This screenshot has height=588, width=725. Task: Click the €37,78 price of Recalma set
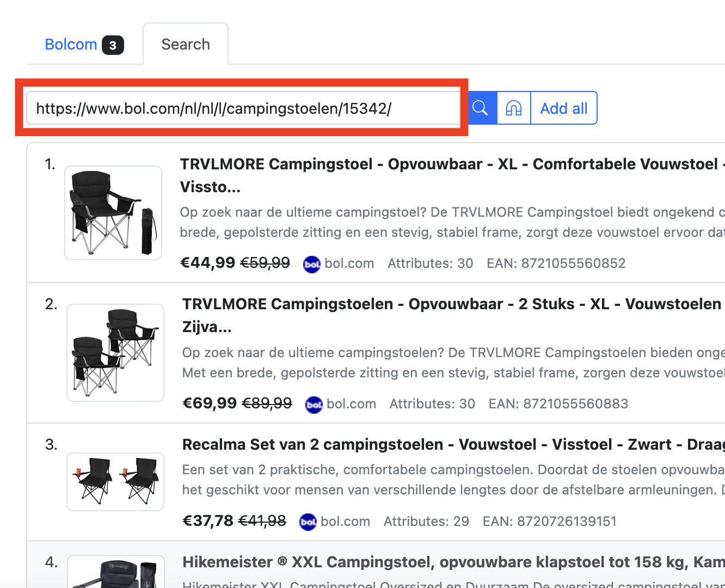point(208,521)
